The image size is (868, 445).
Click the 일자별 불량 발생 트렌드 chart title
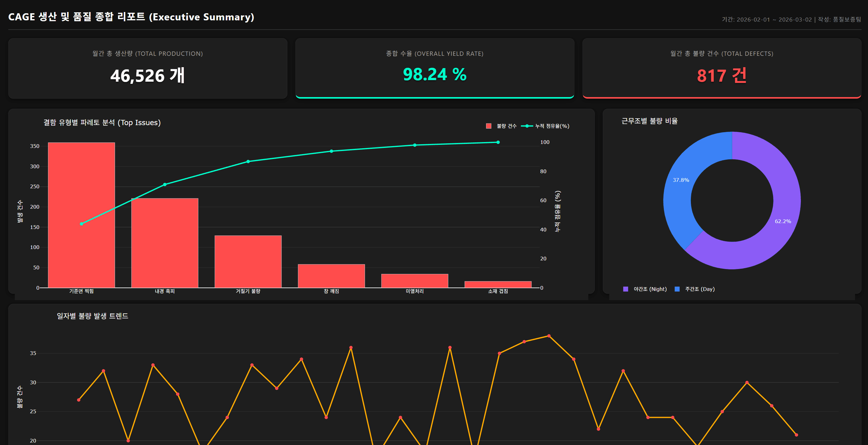[x=92, y=316]
